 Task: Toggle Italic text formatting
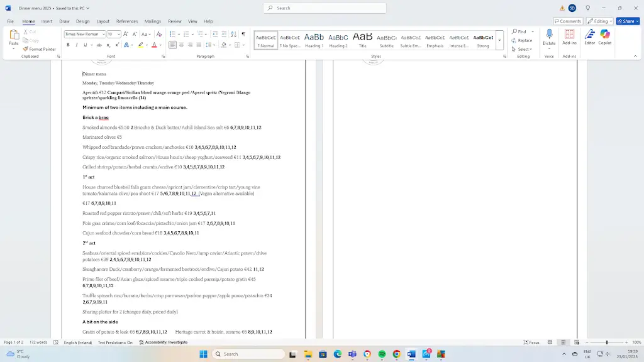[x=77, y=45]
